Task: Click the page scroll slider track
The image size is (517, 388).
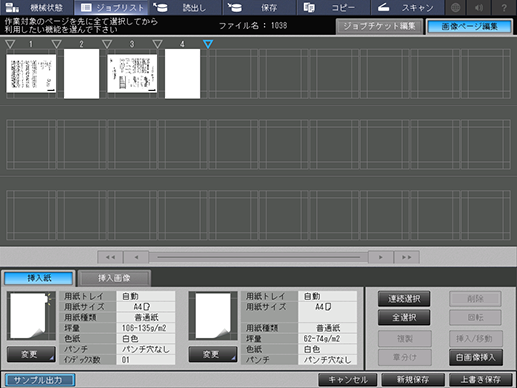Action: (258, 257)
